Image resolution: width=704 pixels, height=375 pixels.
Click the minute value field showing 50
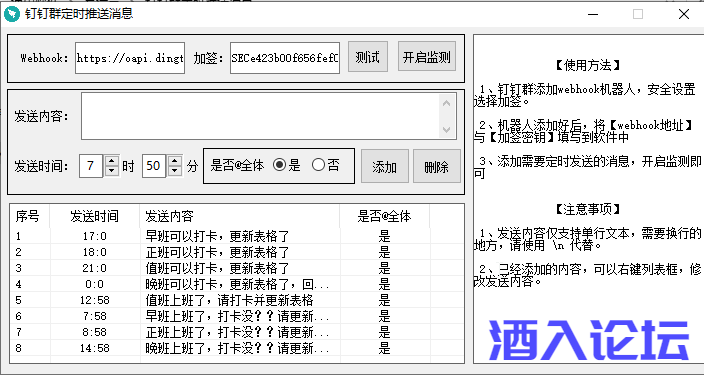(x=154, y=166)
